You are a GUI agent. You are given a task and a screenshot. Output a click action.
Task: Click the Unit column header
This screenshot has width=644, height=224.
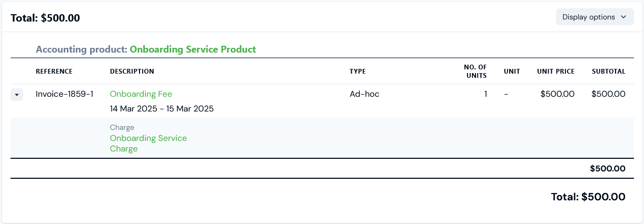[x=511, y=72]
